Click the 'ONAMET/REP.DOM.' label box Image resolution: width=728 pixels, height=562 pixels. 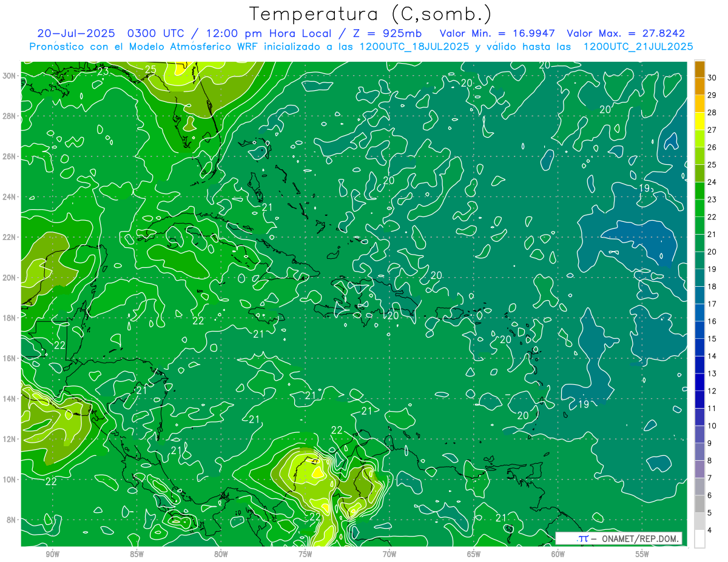pyautogui.click(x=619, y=538)
